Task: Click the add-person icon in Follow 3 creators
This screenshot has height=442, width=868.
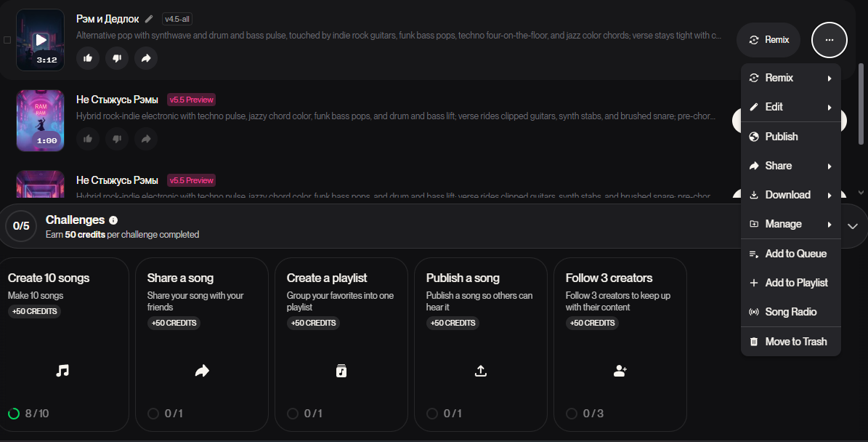Action: point(620,371)
